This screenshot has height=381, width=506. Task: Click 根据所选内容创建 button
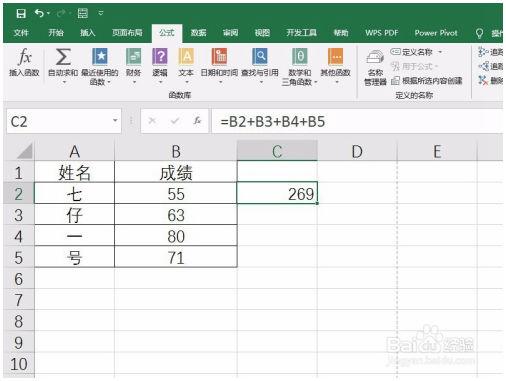click(427, 80)
